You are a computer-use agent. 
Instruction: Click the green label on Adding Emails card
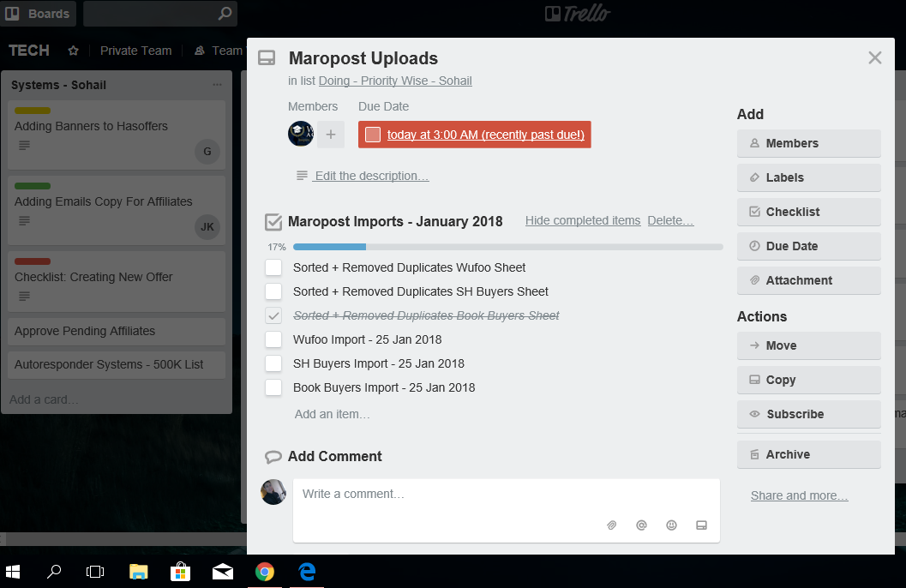pyautogui.click(x=33, y=186)
